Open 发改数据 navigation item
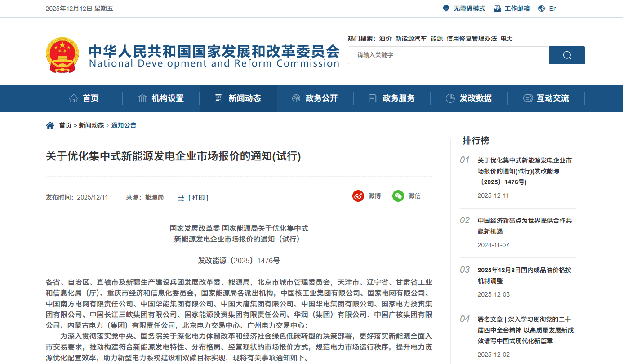The height and width of the screenshot is (364, 623). click(469, 98)
